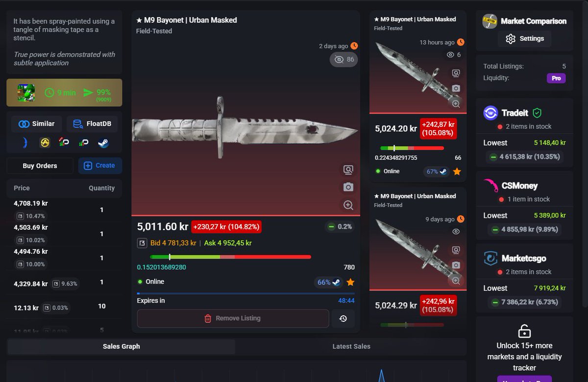Click the blue curved-blade marketplace icon
Image resolution: width=588 pixels, height=382 pixels.
tap(25, 143)
